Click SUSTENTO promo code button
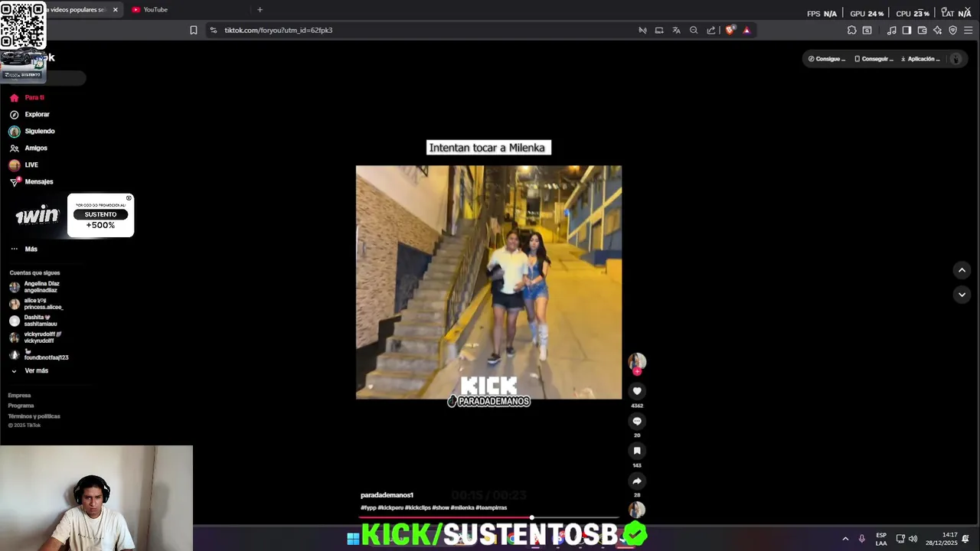This screenshot has width=980, height=551. pyautogui.click(x=100, y=215)
